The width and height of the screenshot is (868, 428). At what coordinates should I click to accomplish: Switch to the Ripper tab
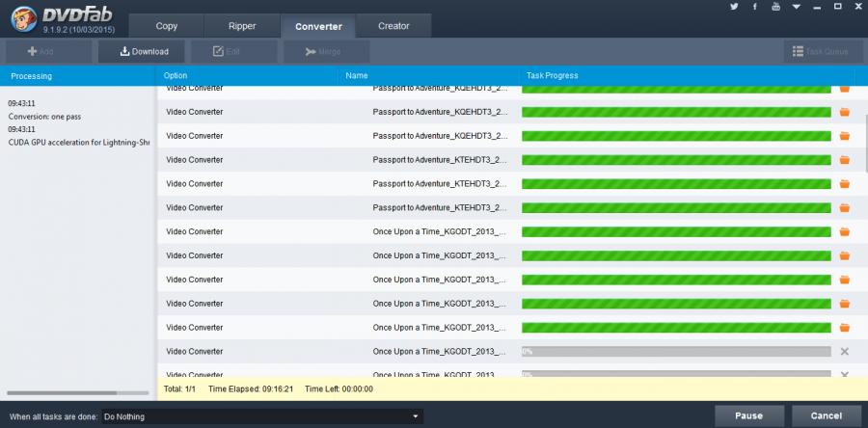click(x=242, y=26)
